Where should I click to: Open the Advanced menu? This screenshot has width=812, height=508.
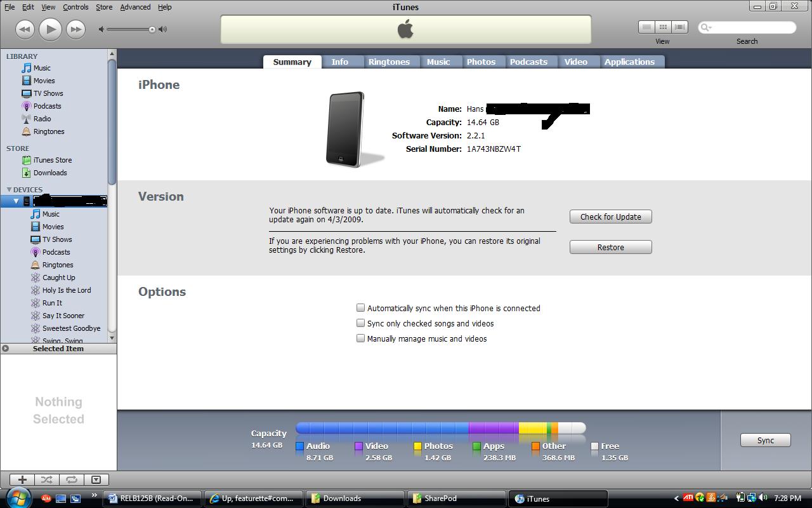(135, 7)
